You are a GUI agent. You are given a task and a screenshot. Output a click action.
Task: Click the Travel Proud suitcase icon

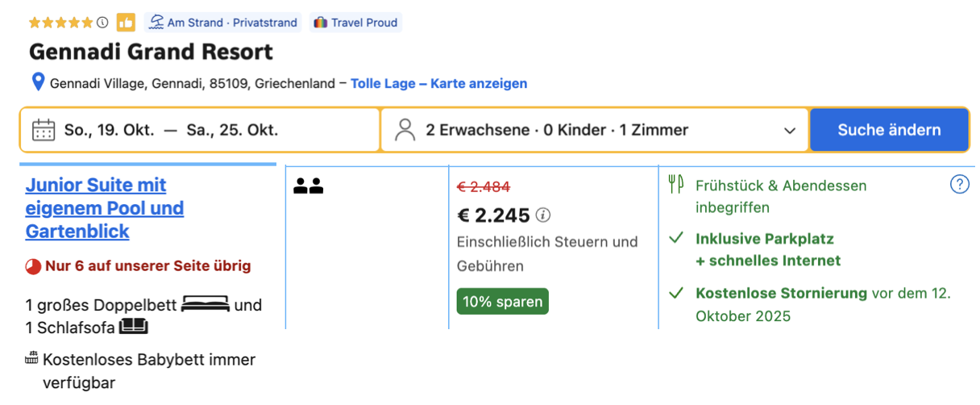(320, 23)
